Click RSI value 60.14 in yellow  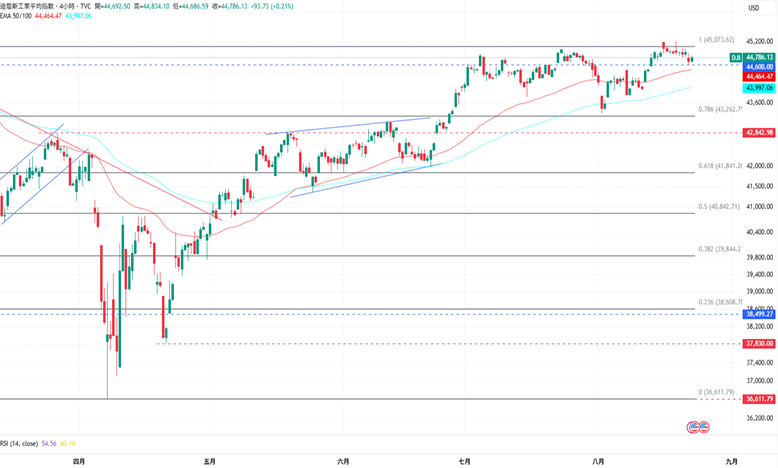click(67, 443)
